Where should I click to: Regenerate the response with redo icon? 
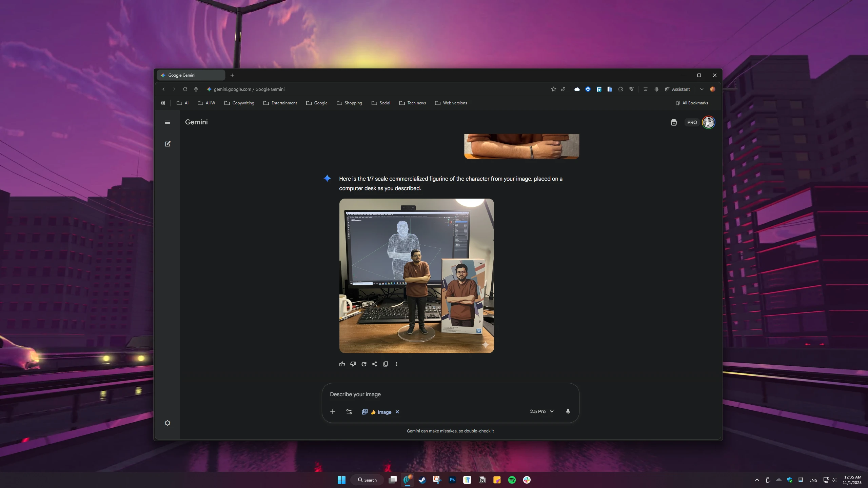coord(364,364)
